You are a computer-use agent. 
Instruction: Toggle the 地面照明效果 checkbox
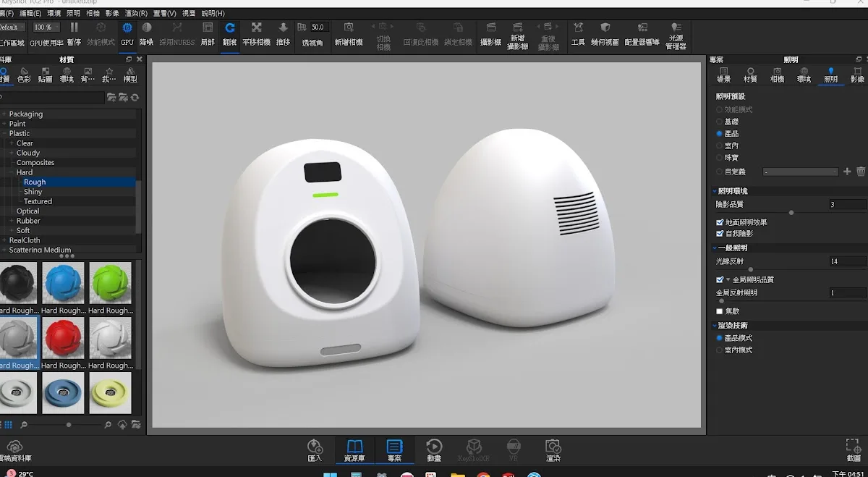pos(720,222)
